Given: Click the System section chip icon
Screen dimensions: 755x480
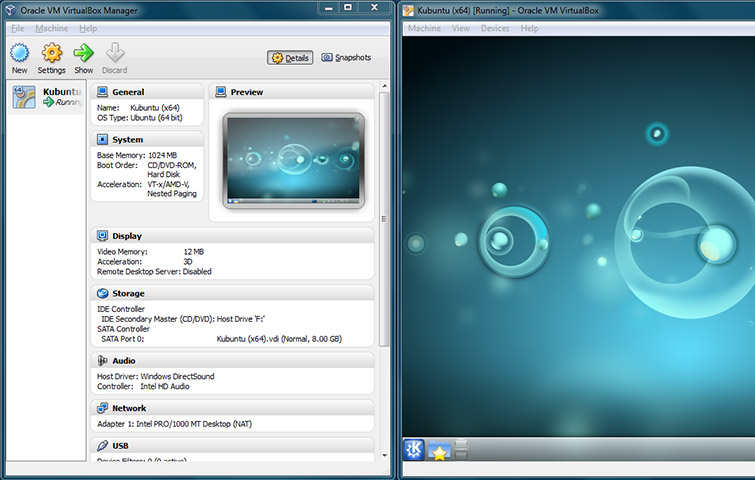Looking at the screenshot, I should click(102, 139).
